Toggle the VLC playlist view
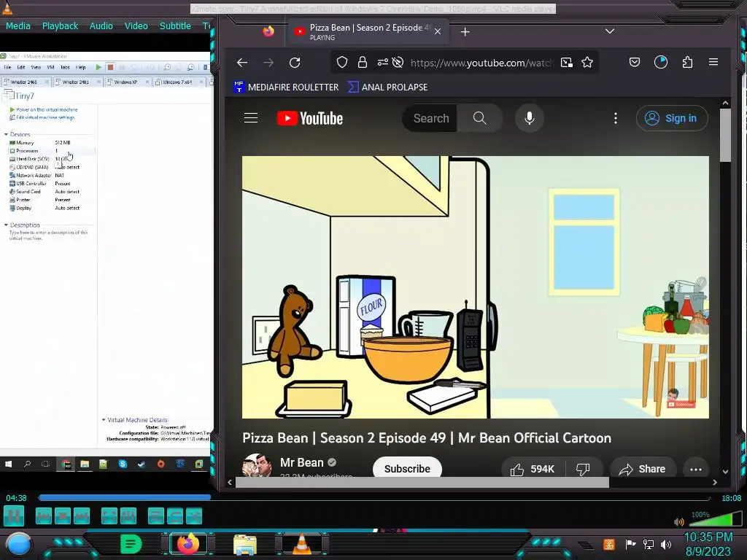 coord(156,516)
